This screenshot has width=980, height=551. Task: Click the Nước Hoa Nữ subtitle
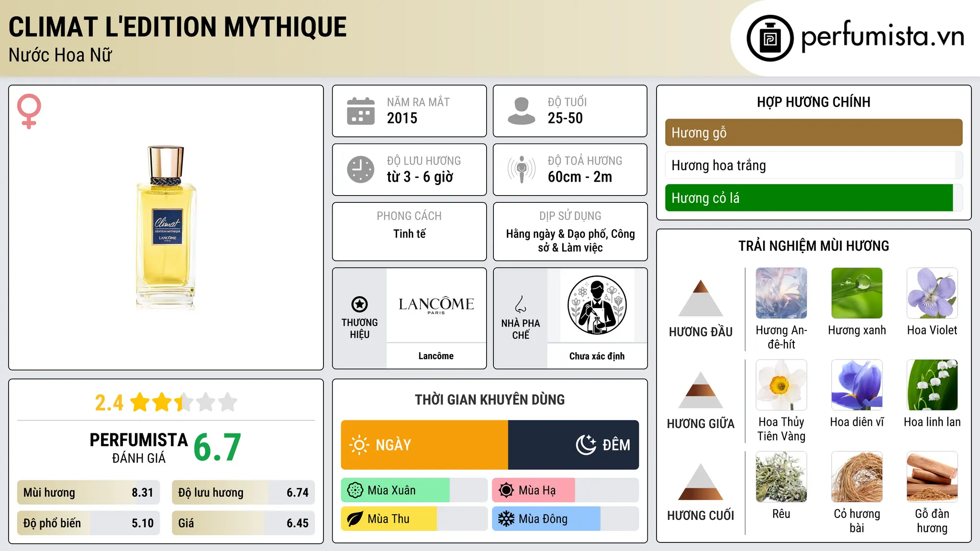point(60,55)
